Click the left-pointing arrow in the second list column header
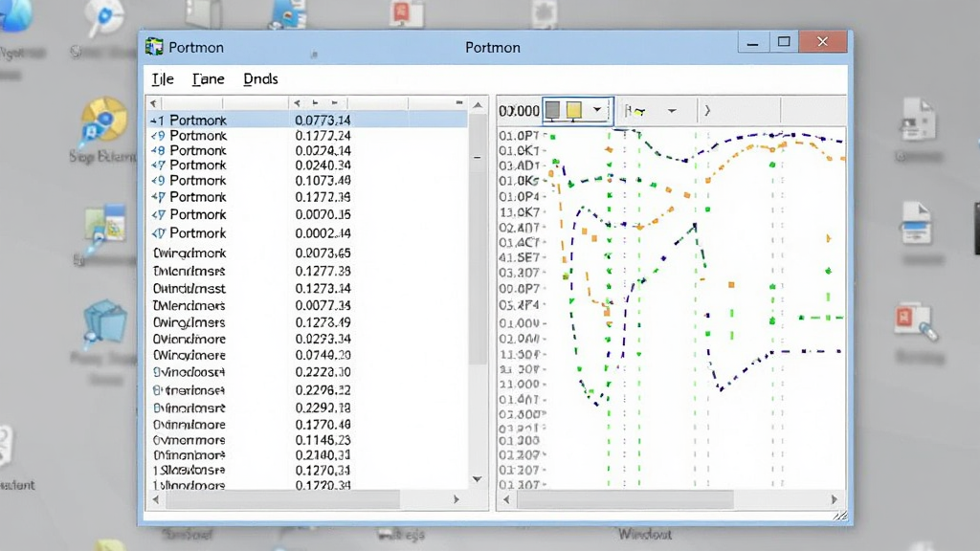 pos(297,102)
